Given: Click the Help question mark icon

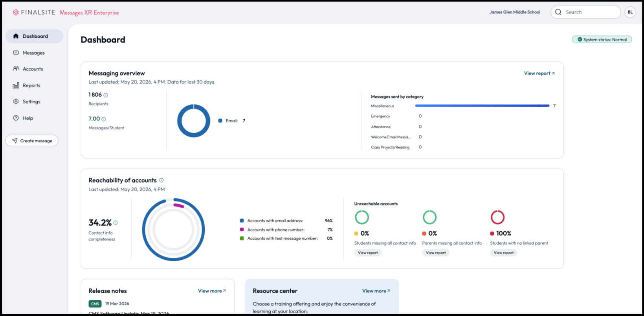Looking at the screenshot, I should (x=16, y=118).
